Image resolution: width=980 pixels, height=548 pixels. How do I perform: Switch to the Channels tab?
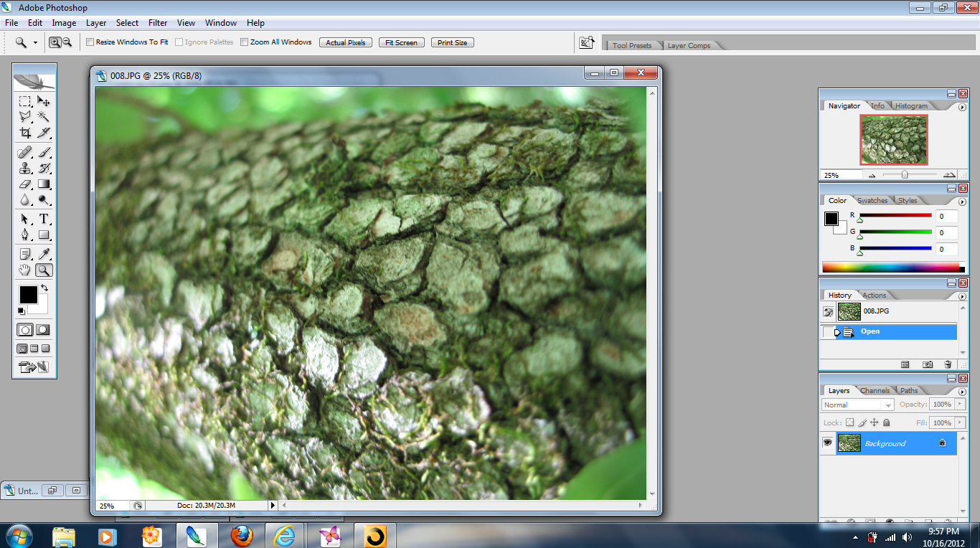(875, 390)
